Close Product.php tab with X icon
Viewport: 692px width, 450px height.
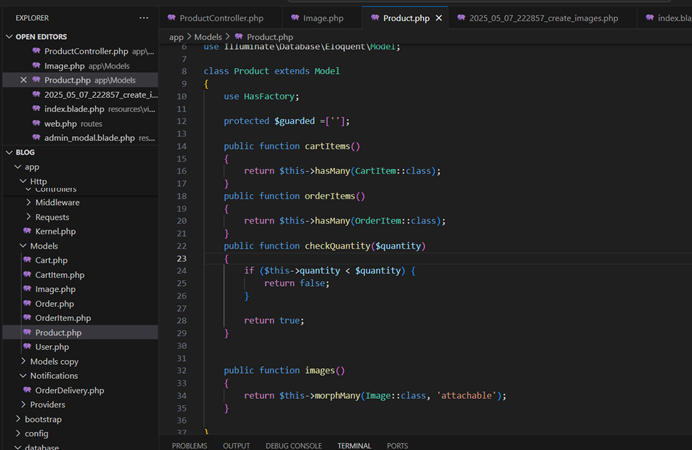(x=439, y=18)
